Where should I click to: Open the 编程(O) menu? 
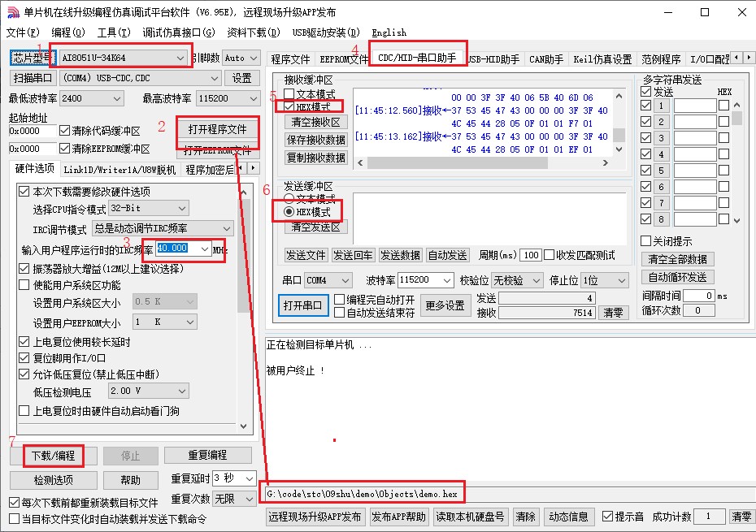[x=68, y=32]
